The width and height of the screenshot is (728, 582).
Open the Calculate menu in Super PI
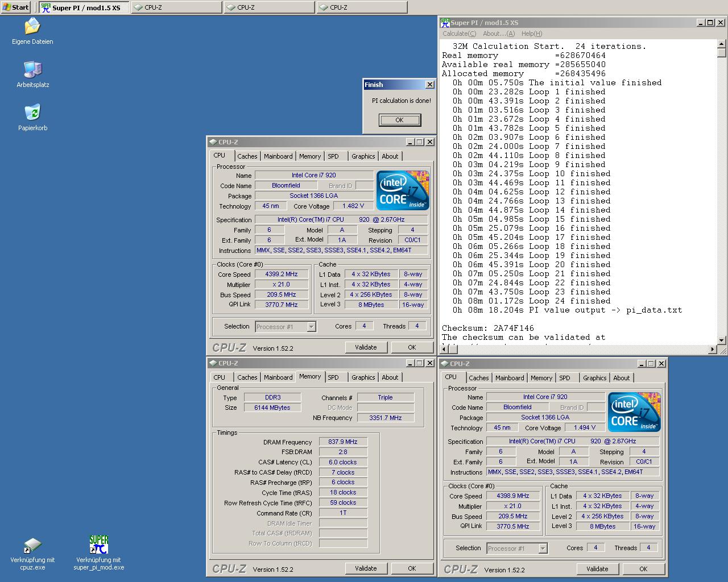pyautogui.click(x=460, y=34)
